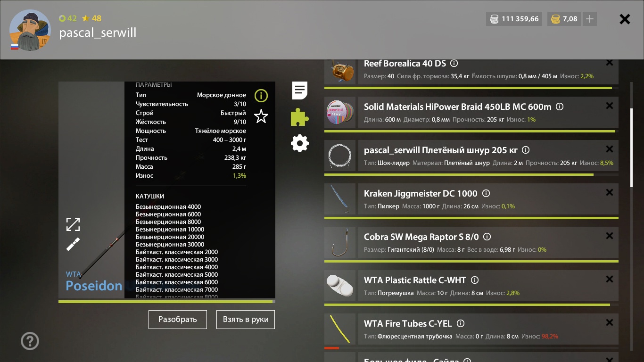Remove Solid Materials HiPower Braid line

pyautogui.click(x=610, y=106)
